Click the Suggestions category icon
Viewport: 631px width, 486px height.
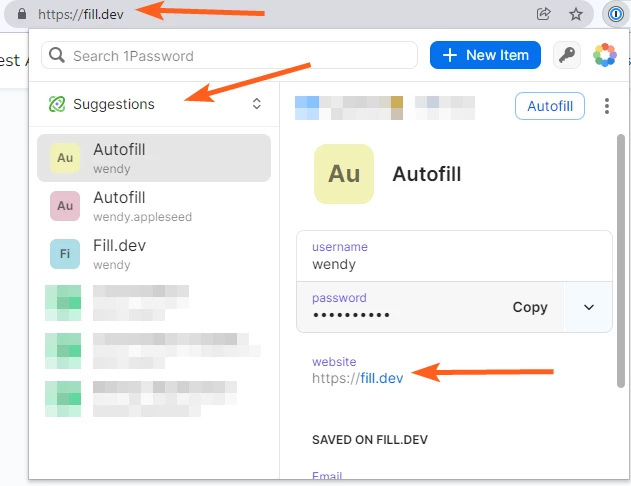click(x=57, y=104)
